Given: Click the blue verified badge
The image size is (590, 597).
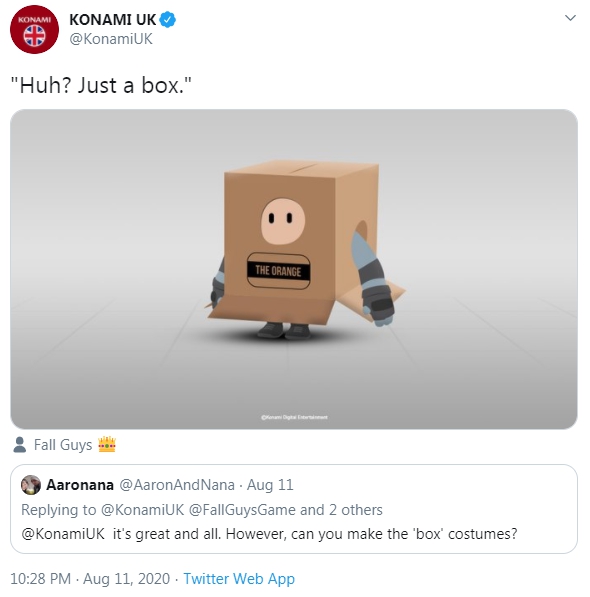Looking at the screenshot, I should pos(167,19).
